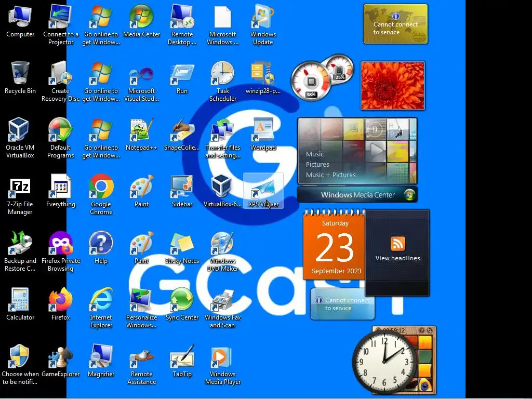Click the analog clock gadget
Image resolution: width=532 pixels, height=399 pixels.
pyautogui.click(x=384, y=362)
